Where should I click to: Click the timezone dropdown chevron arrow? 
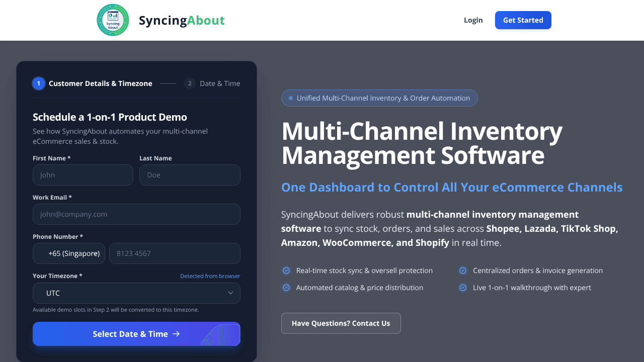click(x=230, y=293)
